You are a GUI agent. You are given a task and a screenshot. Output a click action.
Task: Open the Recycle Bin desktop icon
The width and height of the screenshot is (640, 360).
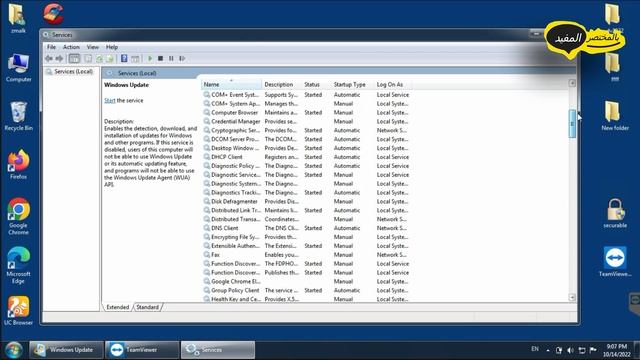click(18, 116)
